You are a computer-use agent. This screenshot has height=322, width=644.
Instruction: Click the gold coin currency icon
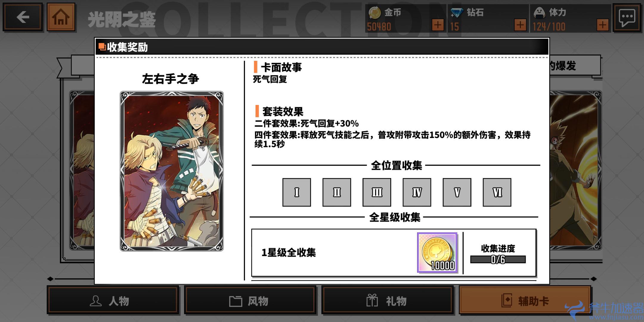[374, 13]
